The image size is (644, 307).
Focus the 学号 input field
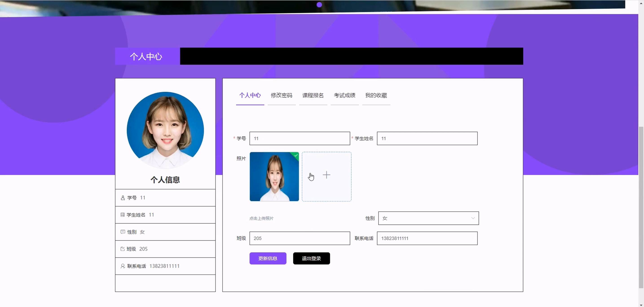[x=300, y=138]
